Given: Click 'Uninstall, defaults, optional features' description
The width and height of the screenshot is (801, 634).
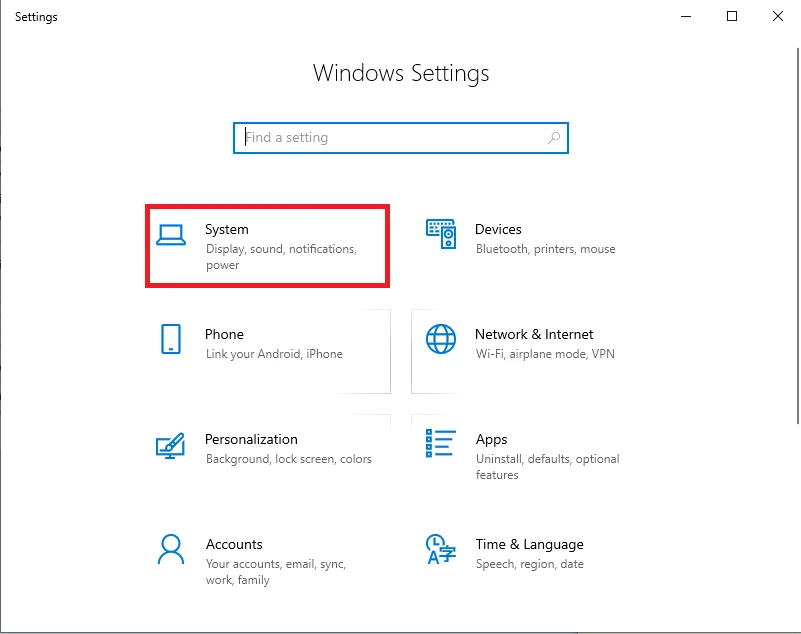Looking at the screenshot, I should [548, 467].
